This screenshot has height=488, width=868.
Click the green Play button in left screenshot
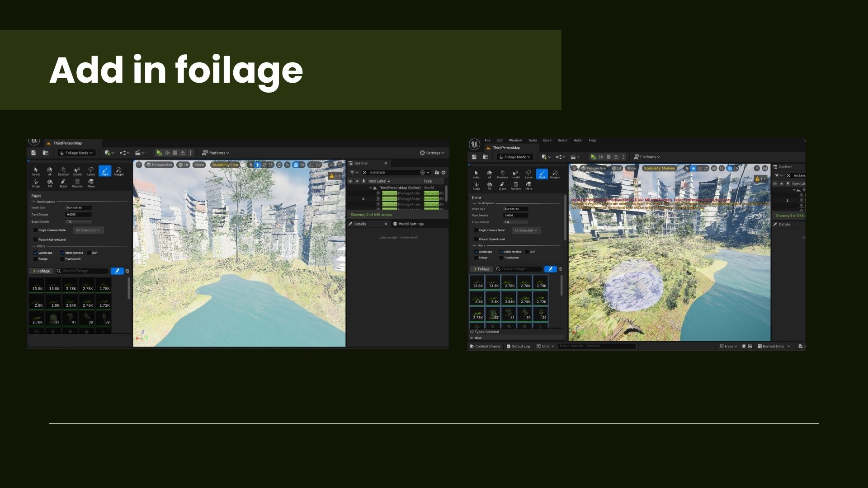click(159, 153)
